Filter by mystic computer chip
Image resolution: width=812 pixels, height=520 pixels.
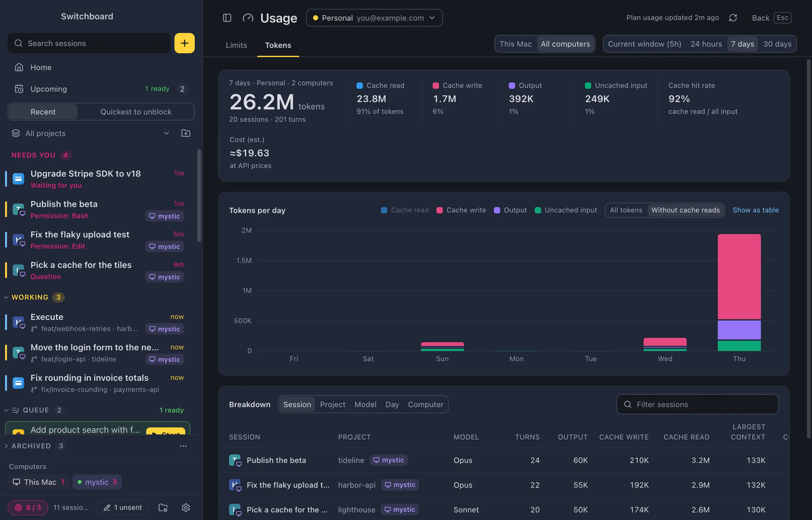click(97, 482)
